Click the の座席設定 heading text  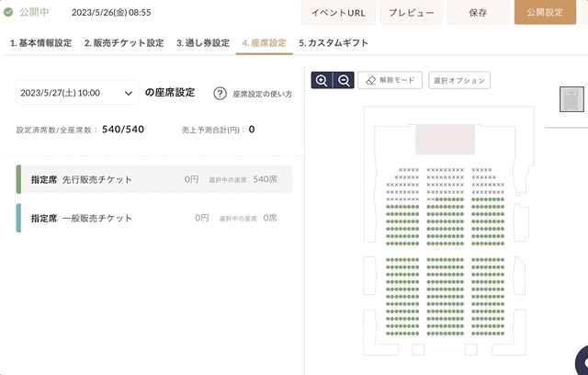pyautogui.click(x=170, y=92)
